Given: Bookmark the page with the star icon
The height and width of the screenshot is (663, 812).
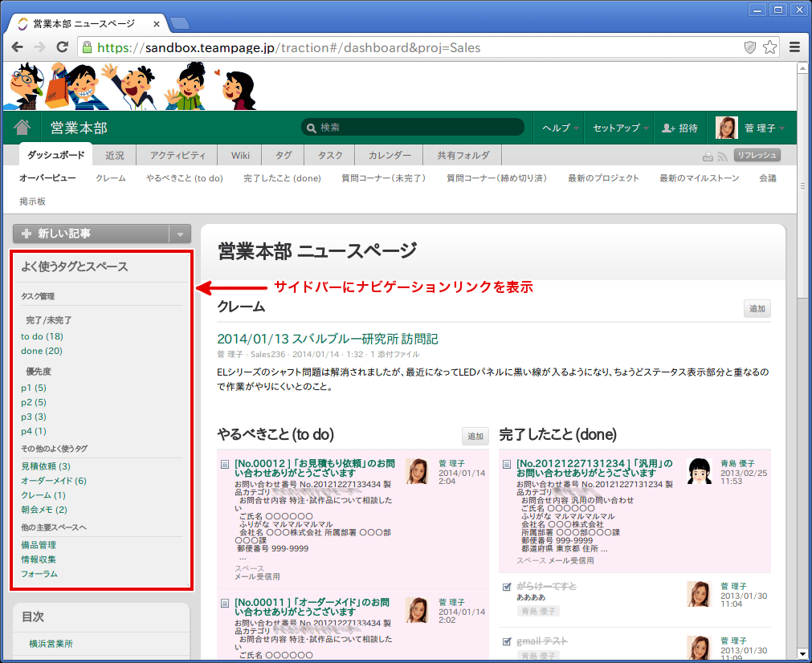Looking at the screenshot, I should click(x=769, y=47).
